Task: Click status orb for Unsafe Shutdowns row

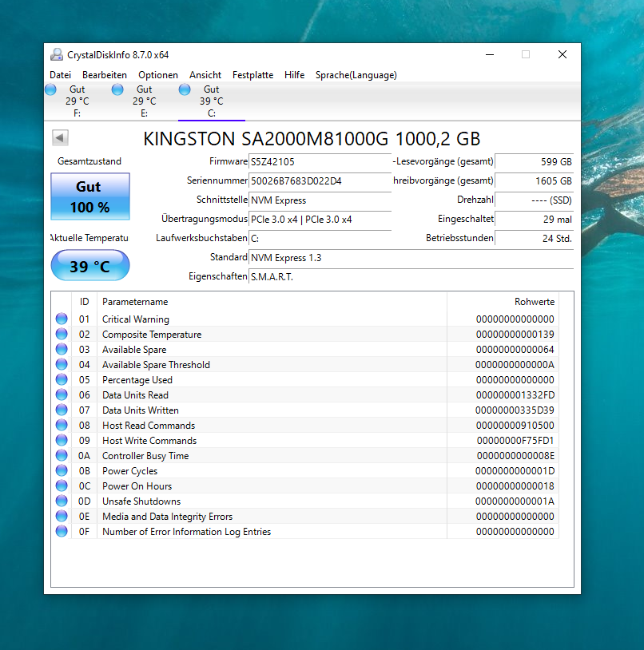Action: 62,501
